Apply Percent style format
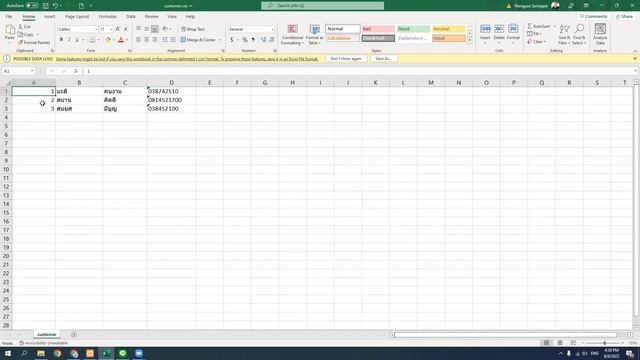The width and height of the screenshot is (640, 360). [244, 40]
